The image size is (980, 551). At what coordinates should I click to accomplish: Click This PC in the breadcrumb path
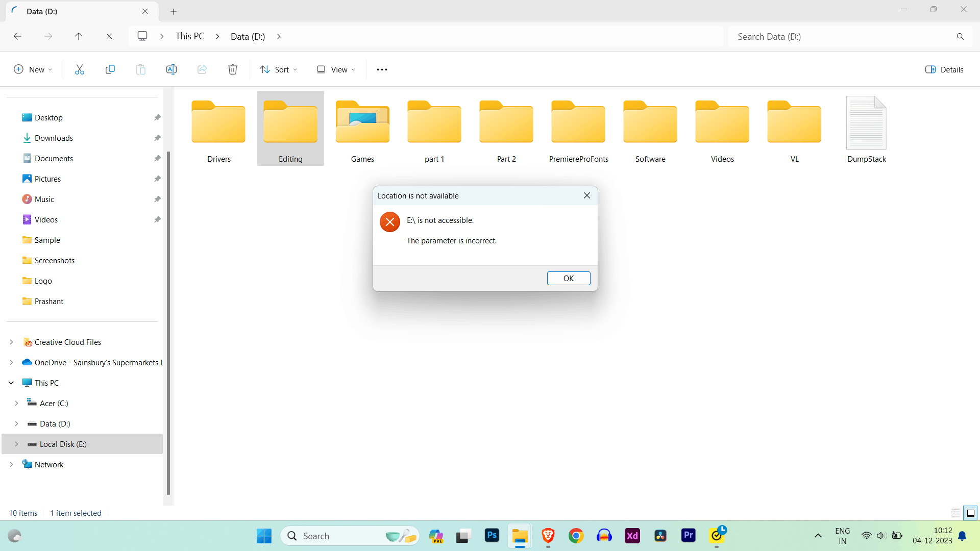[x=190, y=37]
